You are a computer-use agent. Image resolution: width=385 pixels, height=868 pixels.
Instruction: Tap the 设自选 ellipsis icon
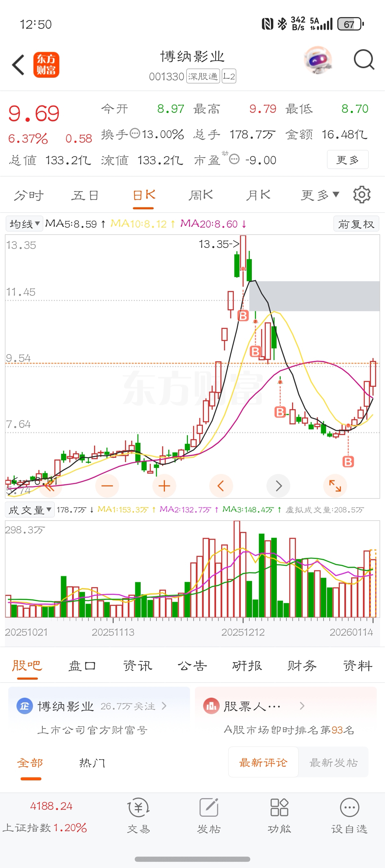tap(350, 807)
